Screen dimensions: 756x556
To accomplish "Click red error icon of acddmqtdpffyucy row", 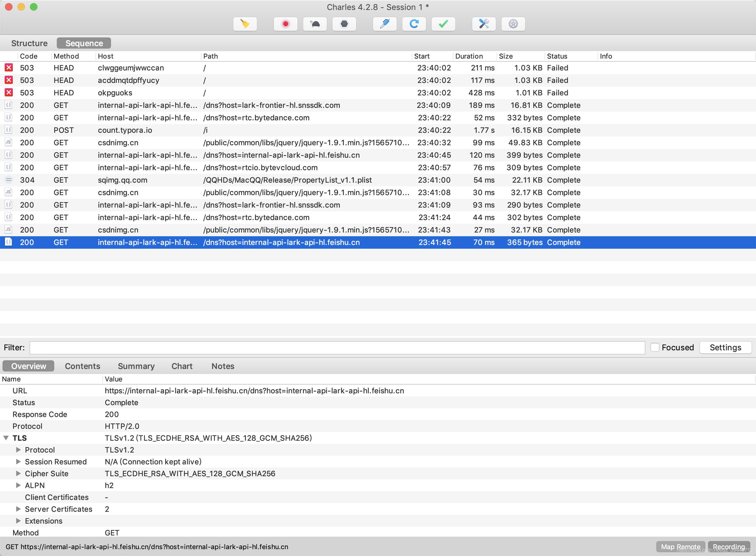I will [x=9, y=80].
